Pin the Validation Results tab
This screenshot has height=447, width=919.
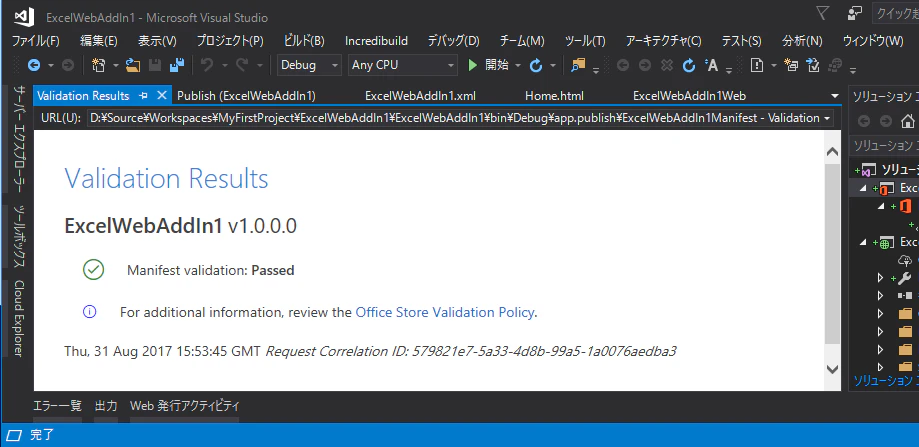(x=143, y=95)
